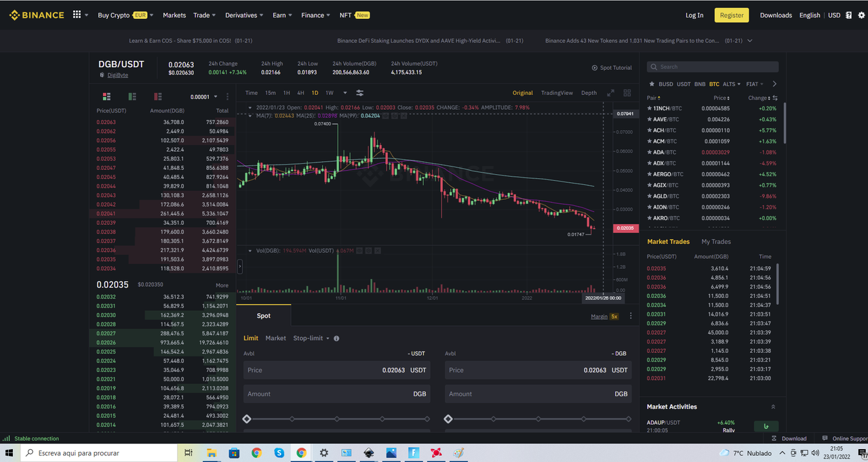Open the theme settings icon in header
The image size is (868, 462).
pos(861,15)
